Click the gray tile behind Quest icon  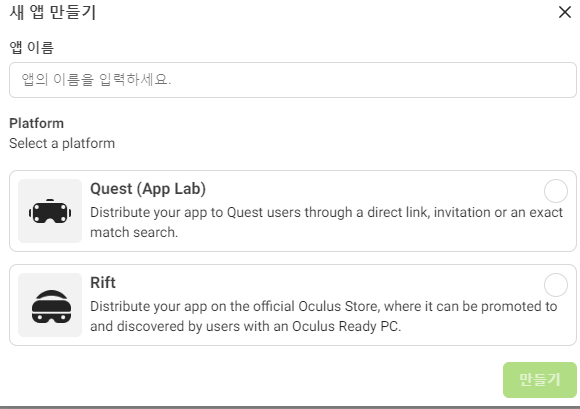coord(50,211)
